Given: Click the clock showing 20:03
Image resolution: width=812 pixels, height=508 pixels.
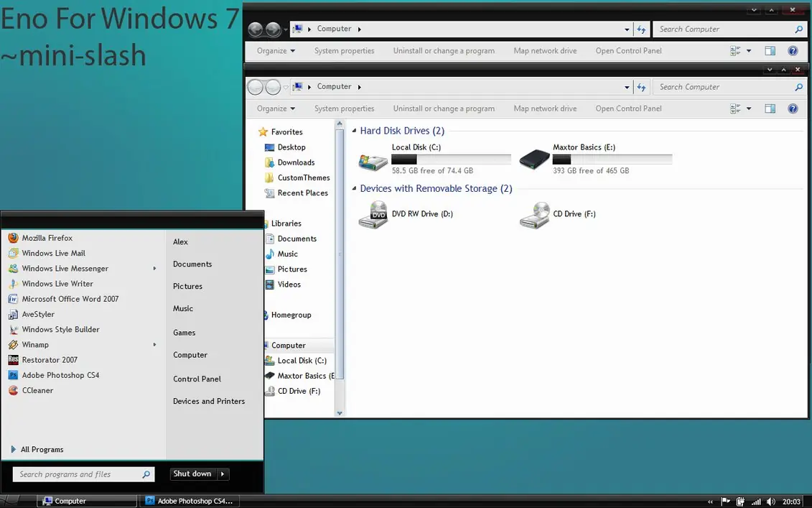Looking at the screenshot, I should pos(791,502).
